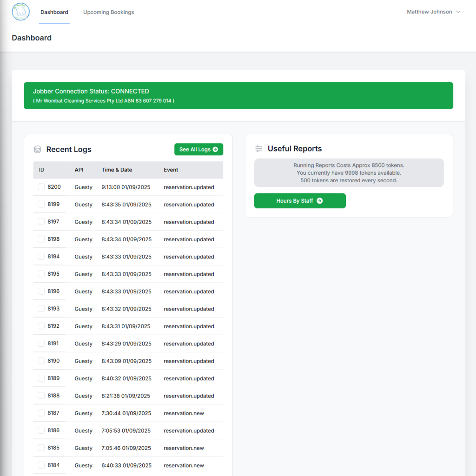Mark the checkbox for log 8184
476x476 pixels.
(41, 465)
